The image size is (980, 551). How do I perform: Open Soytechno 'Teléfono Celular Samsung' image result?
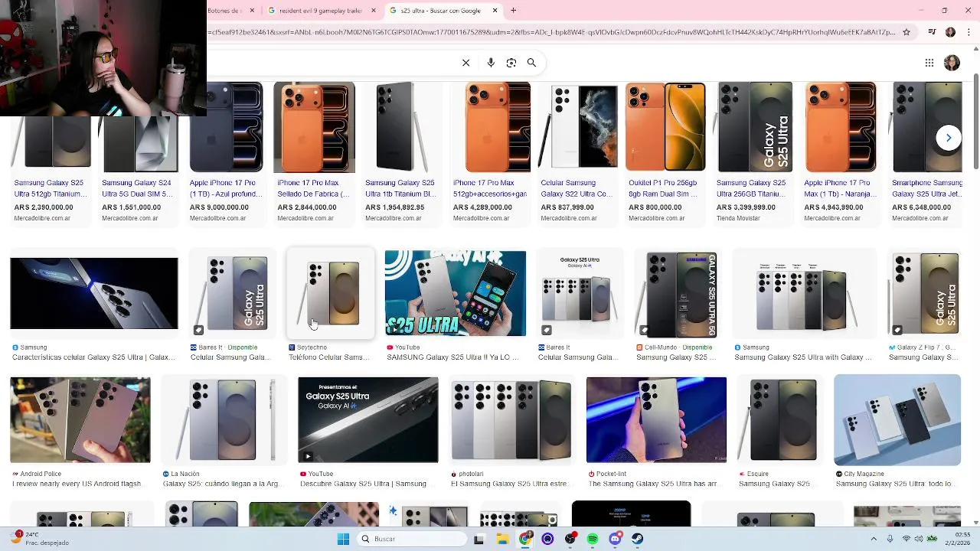(331, 293)
